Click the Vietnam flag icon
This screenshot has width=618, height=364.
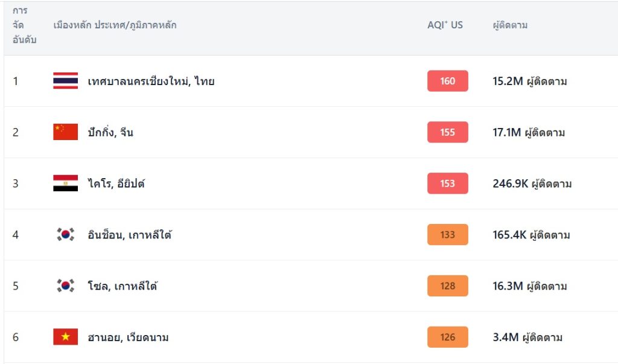65,337
